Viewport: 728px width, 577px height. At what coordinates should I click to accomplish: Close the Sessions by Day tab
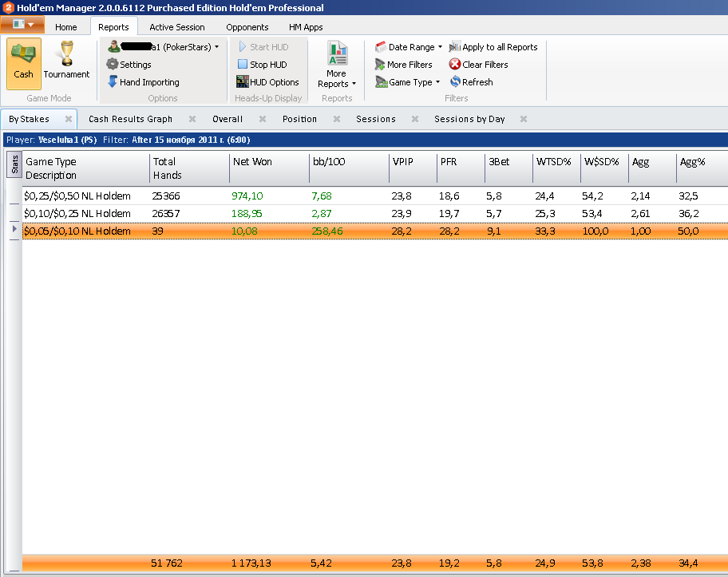(524, 119)
